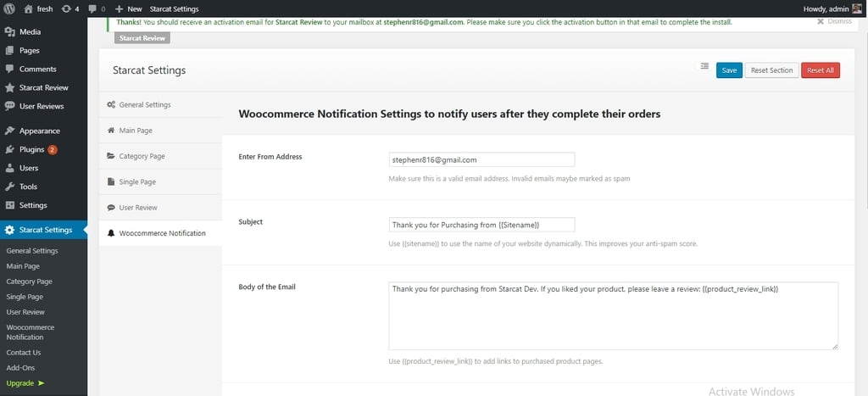Click the WordPress logo icon

[x=8, y=8]
